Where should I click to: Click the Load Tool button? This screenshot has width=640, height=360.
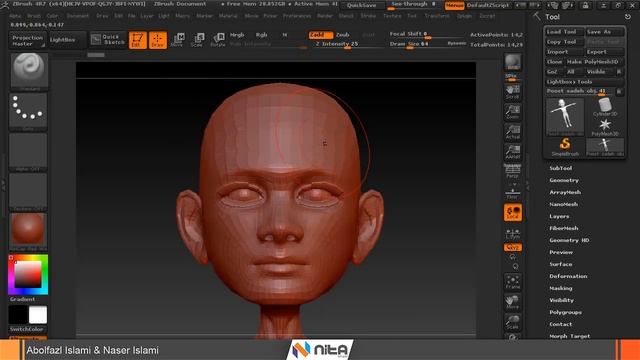(x=565, y=32)
